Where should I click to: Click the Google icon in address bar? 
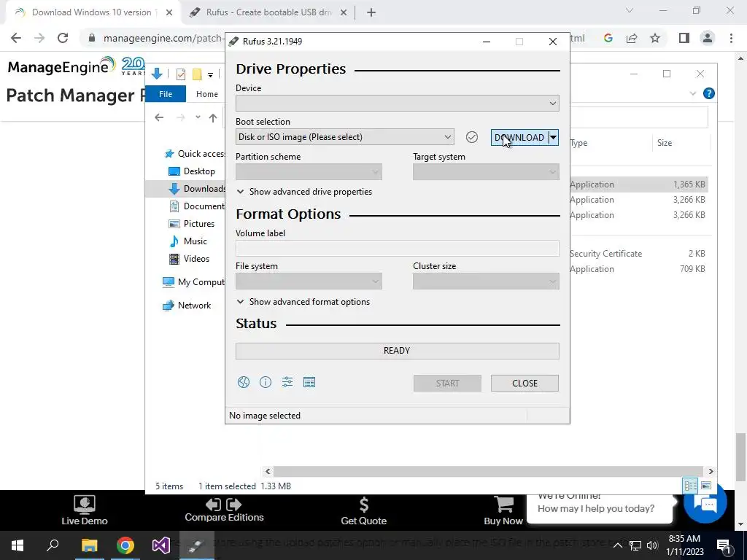608,38
